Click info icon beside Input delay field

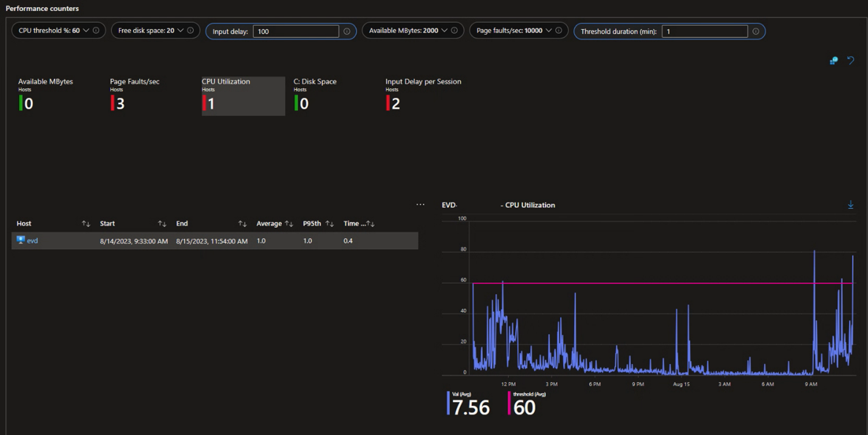point(347,32)
